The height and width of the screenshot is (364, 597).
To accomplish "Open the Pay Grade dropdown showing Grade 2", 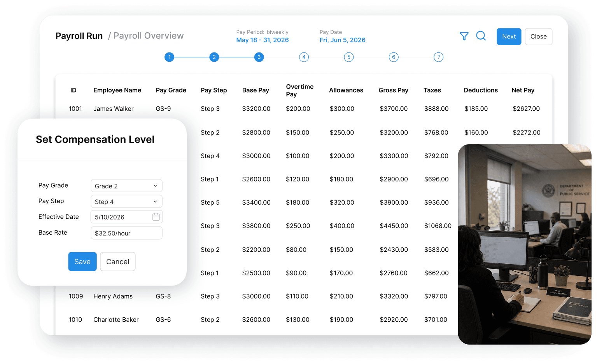I will click(x=126, y=186).
